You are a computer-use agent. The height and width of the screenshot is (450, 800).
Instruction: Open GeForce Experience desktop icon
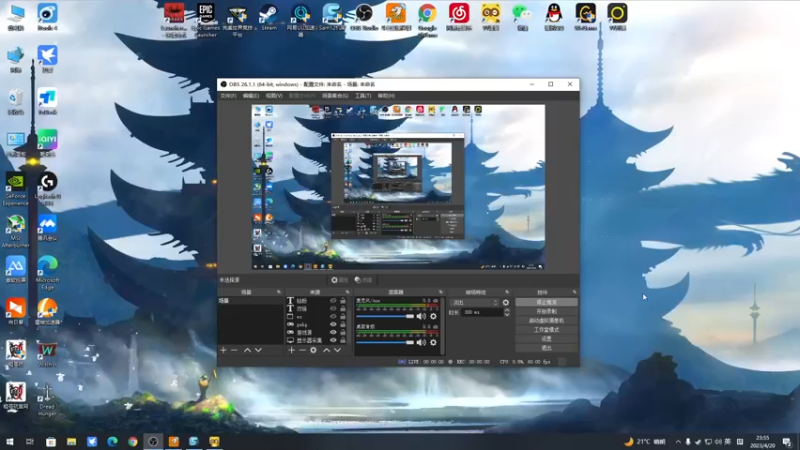[x=15, y=189]
